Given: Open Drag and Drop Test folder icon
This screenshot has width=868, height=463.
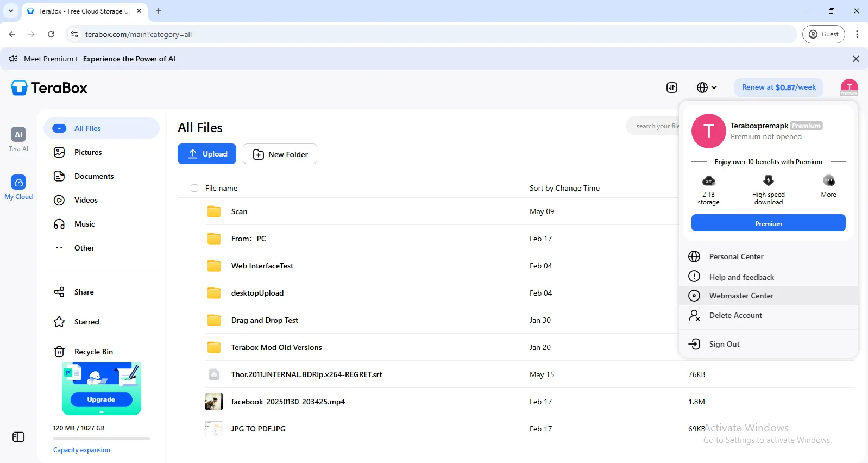Looking at the screenshot, I should tap(214, 320).
